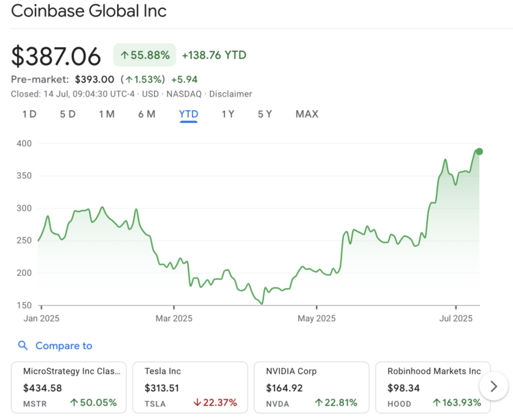Open the NVIDIA Corp NVDA card
513x420 pixels.
[311, 387]
